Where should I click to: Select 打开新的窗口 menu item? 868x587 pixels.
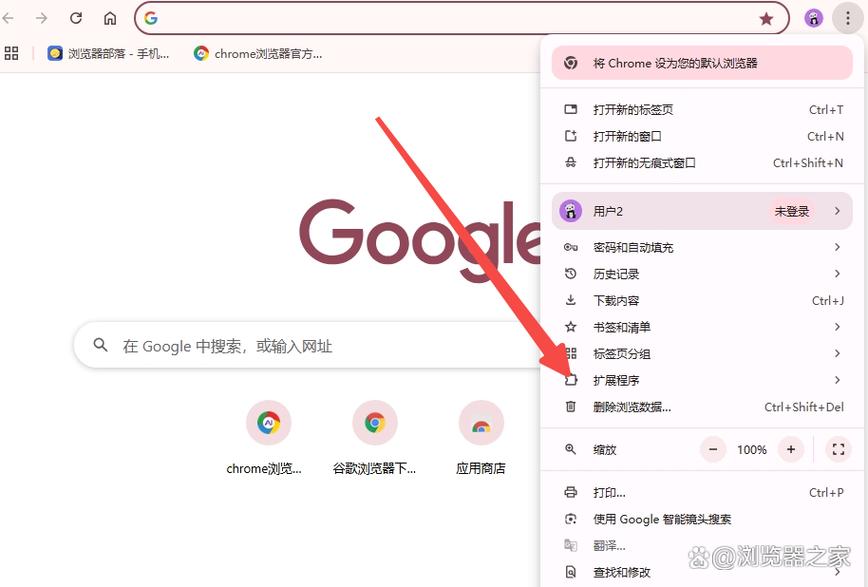click(702, 136)
